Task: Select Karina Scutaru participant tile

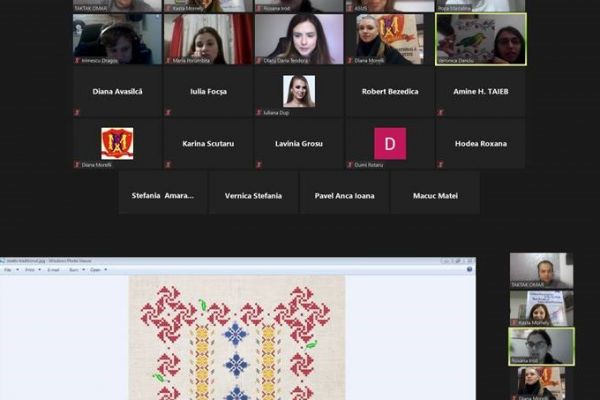Action: (208, 144)
